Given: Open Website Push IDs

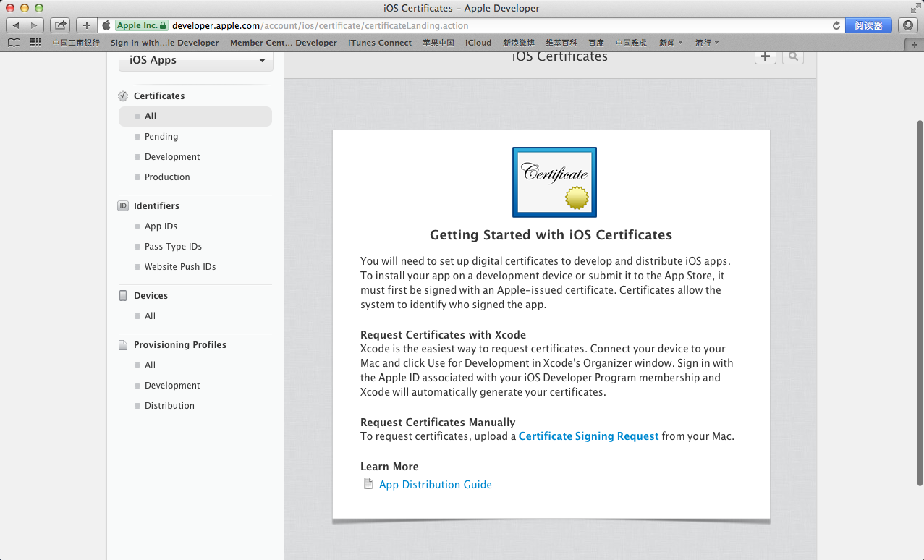Looking at the screenshot, I should tap(180, 267).
